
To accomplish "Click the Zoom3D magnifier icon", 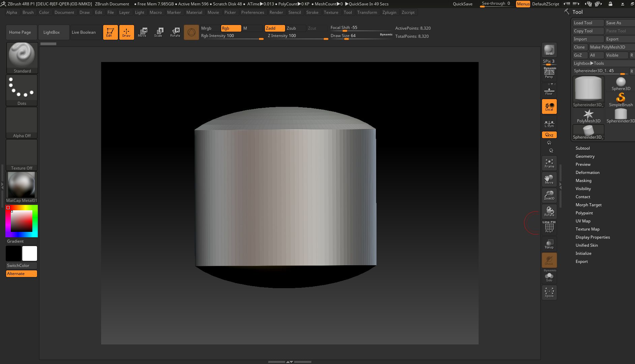I will (549, 195).
